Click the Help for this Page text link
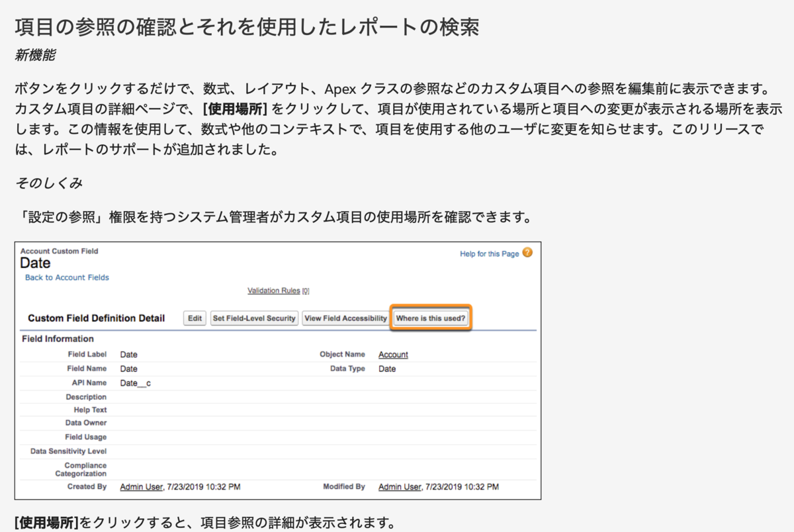Image resolution: width=794 pixels, height=532 pixels. [x=489, y=253]
